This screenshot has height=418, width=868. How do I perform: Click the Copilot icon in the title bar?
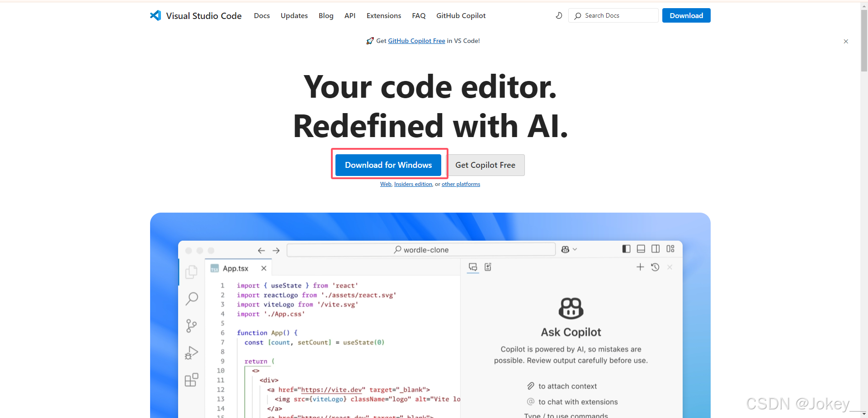pyautogui.click(x=565, y=249)
